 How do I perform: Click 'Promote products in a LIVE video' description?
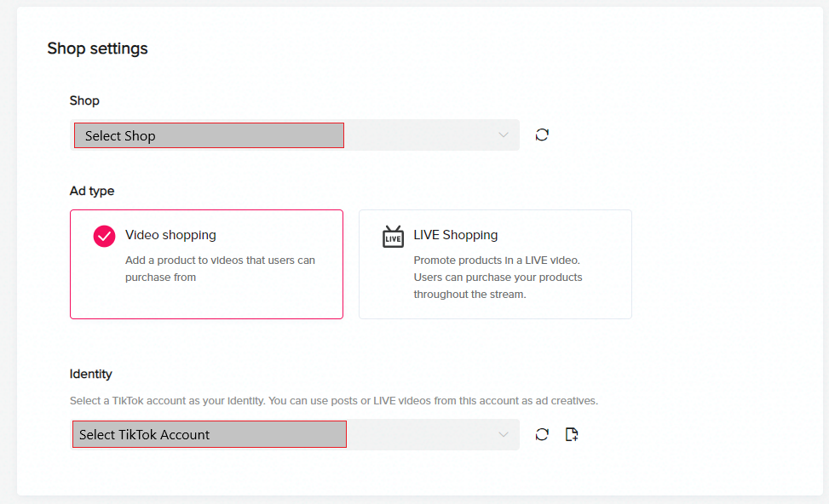point(498,277)
